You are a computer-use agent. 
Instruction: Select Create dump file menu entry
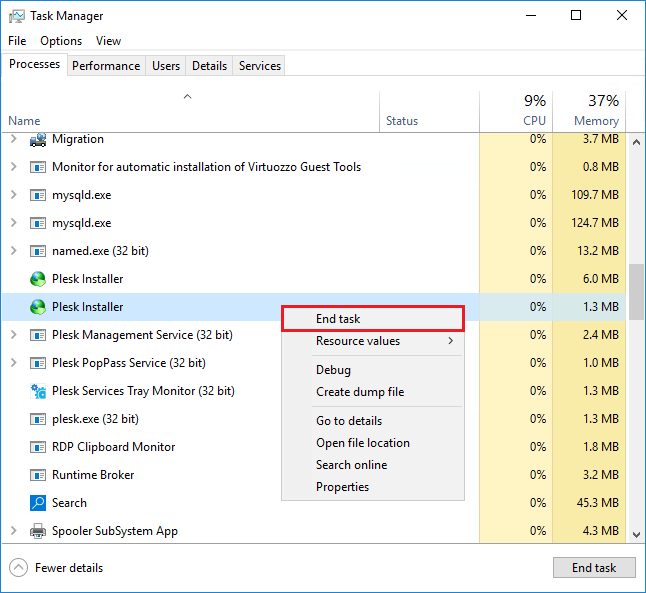(x=360, y=392)
